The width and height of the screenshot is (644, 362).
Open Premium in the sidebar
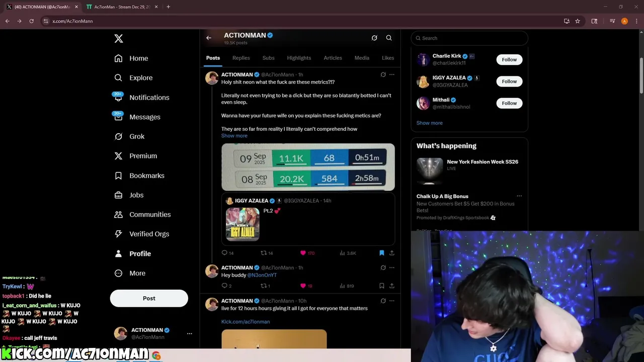136,156
